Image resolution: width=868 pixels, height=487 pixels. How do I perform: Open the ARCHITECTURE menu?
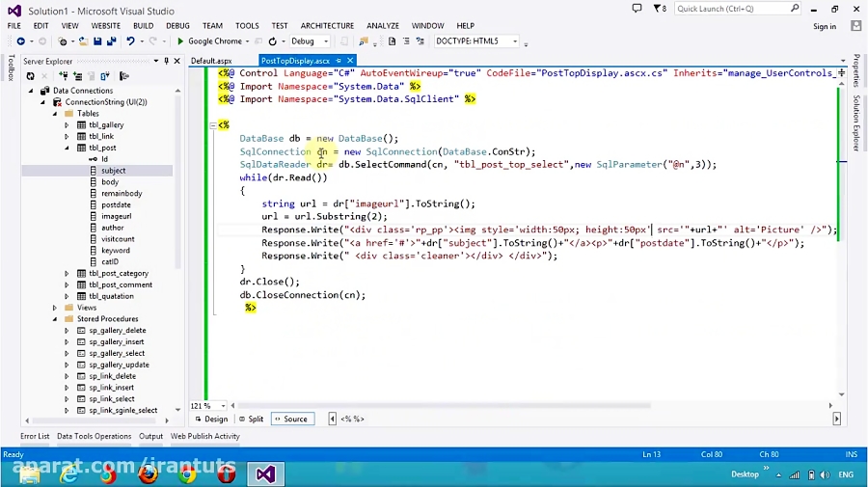point(327,26)
